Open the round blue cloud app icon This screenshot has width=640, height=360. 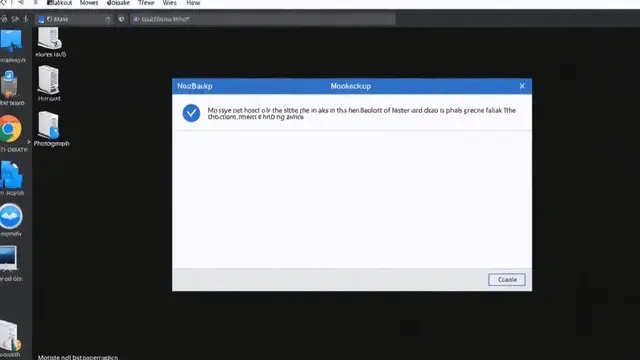click(11, 216)
